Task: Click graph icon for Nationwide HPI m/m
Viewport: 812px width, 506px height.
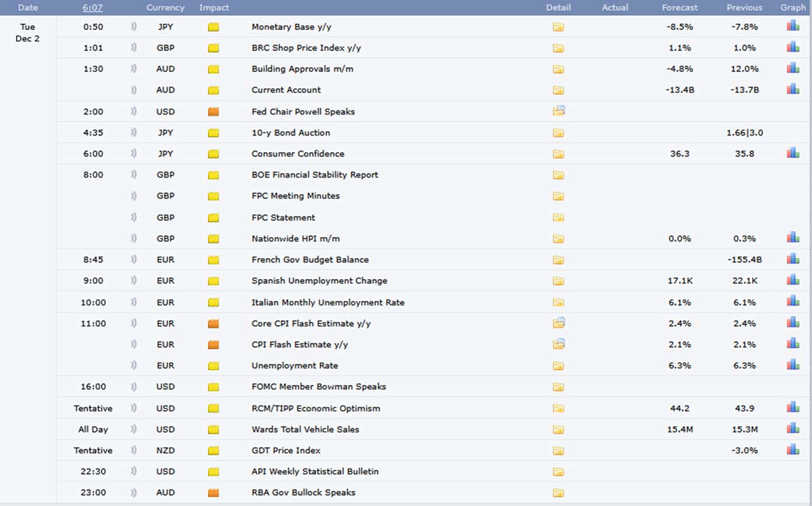Action: (792, 238)
